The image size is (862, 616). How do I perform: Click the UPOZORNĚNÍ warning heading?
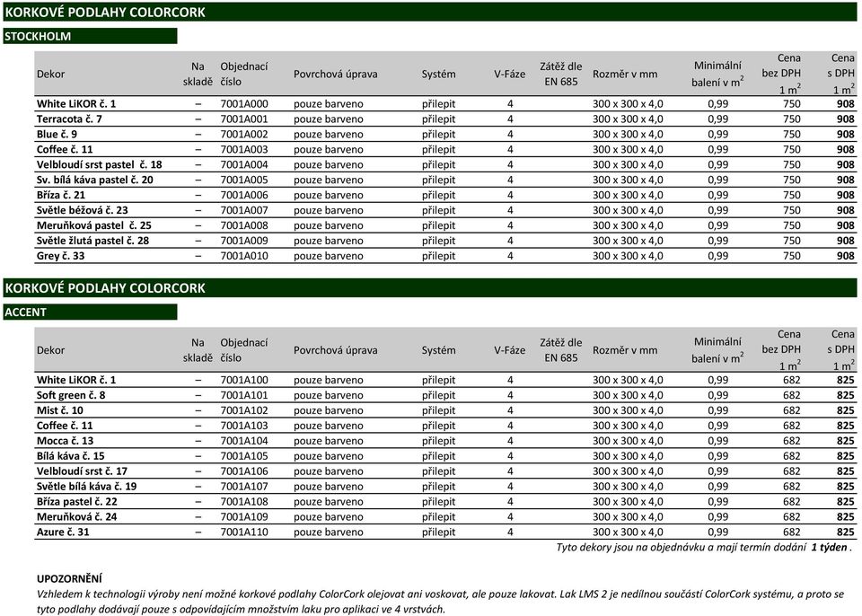coord(69,578)
